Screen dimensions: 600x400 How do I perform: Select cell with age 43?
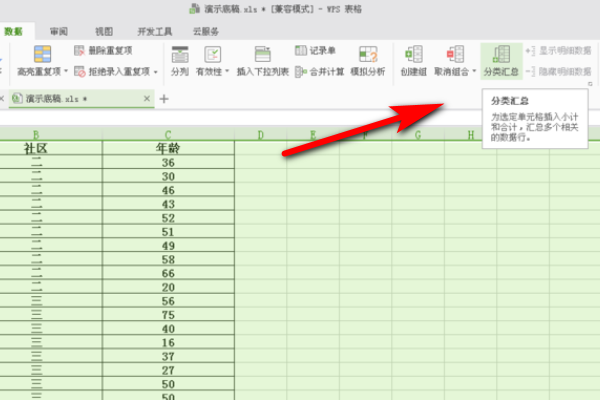coord(168,204)
